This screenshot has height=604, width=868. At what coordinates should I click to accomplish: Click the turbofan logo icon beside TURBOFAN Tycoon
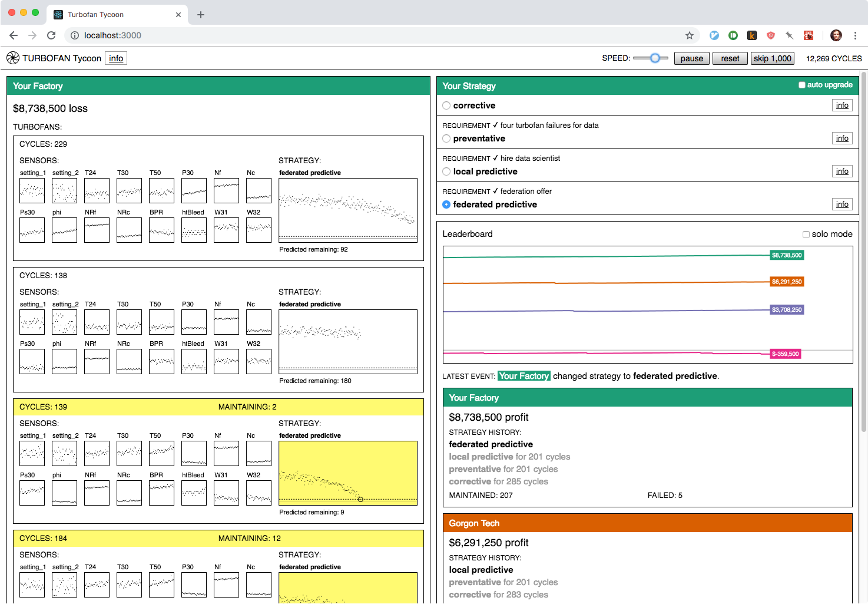(x=13, y=58)
